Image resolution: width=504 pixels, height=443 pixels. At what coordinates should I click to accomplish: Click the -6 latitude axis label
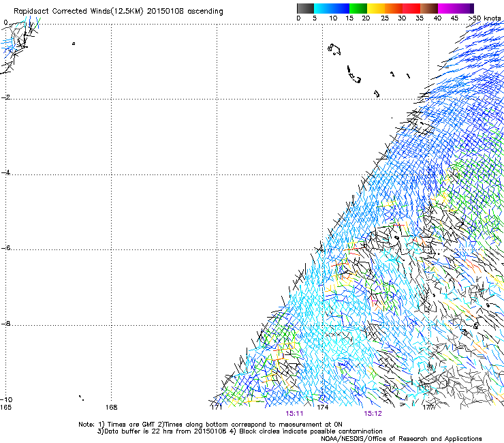[x=5, y=247]
